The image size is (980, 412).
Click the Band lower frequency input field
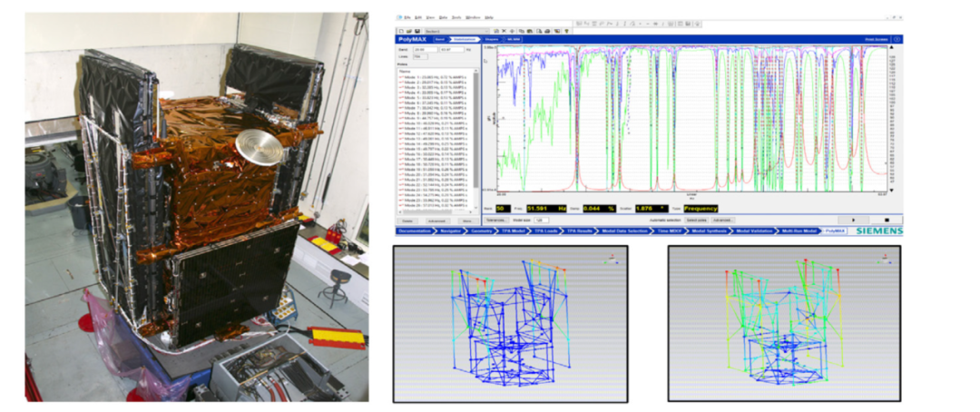click(x=424, y=48)
